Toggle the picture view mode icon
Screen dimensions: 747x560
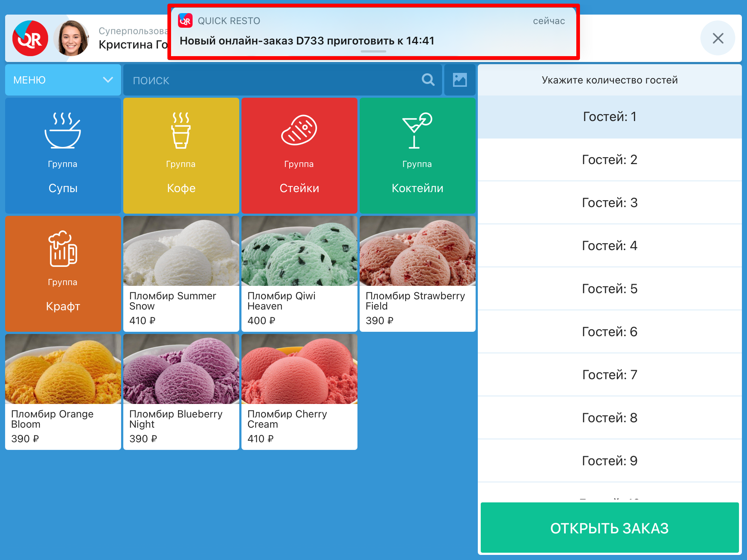[460, 79]
